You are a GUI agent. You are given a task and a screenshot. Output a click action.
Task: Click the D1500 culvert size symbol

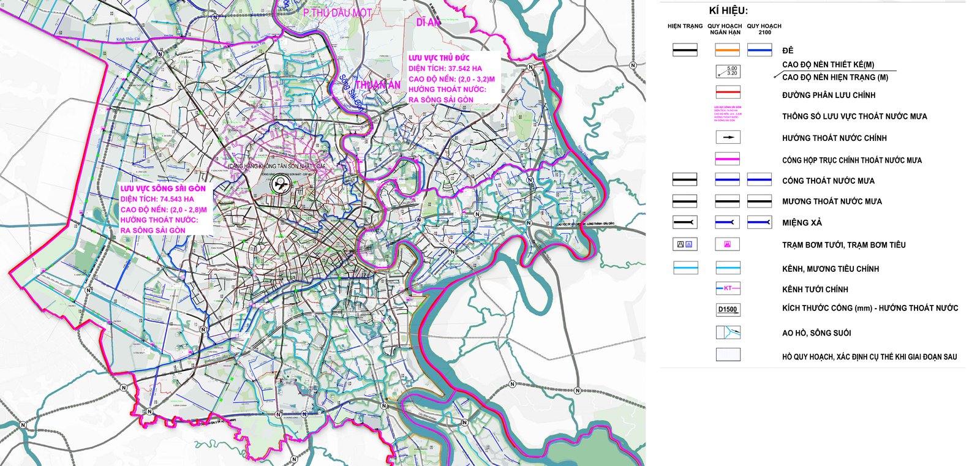(x=728, y=310)
